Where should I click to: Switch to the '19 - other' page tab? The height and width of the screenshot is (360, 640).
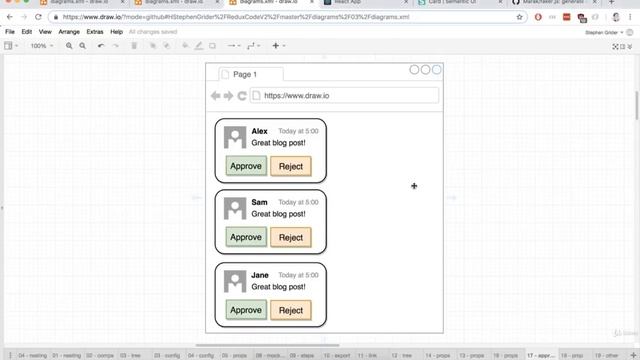tap(607, 356)
